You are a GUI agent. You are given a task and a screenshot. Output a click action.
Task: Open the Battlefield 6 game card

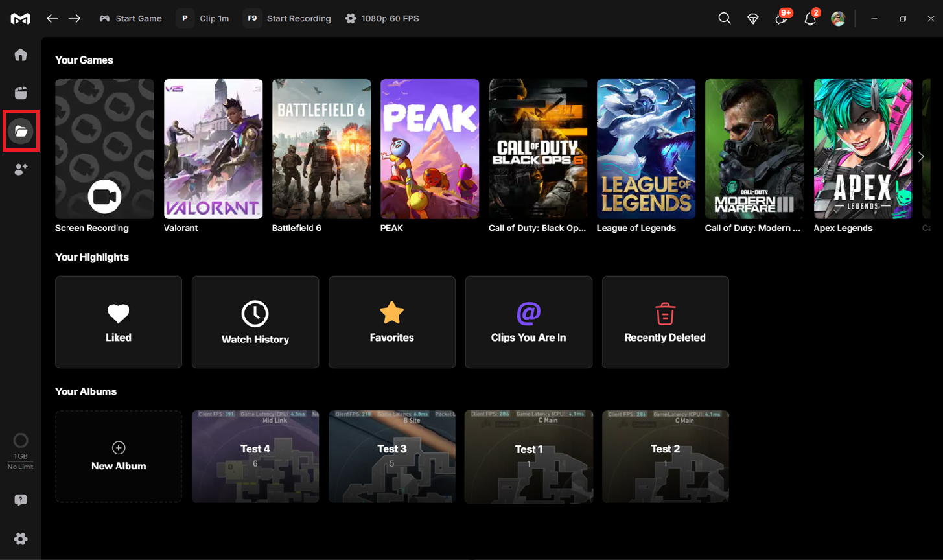click(x=321, y=149)
